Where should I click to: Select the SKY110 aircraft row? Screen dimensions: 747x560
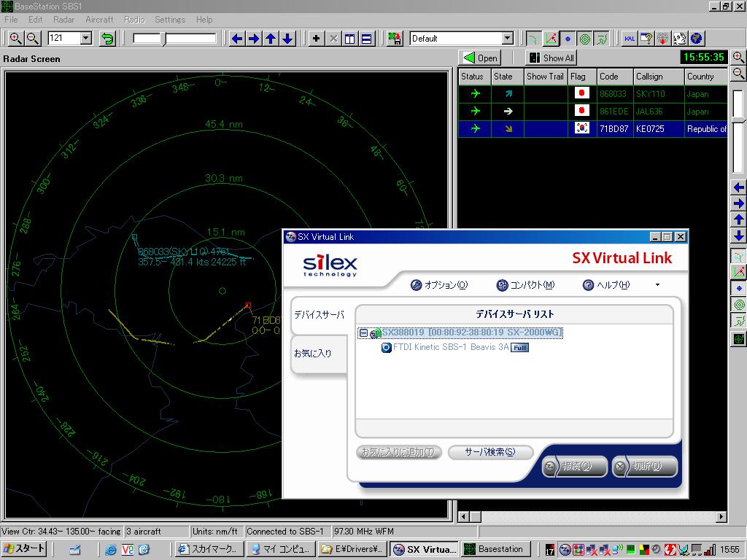click(592, 94)
